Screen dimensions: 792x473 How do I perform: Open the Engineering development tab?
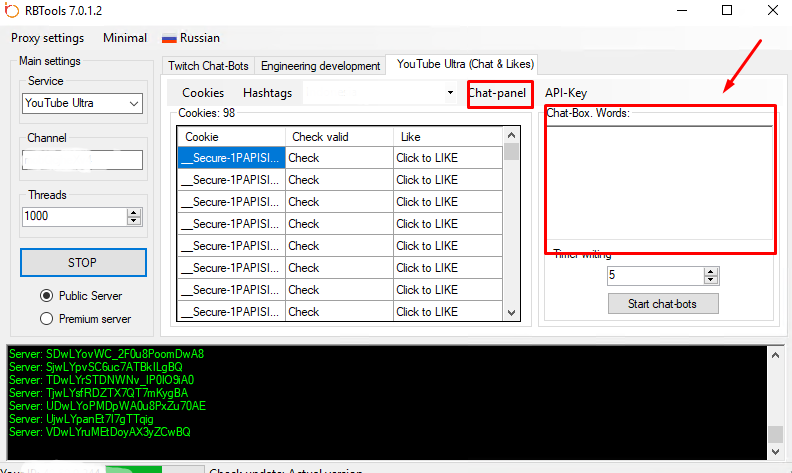tap(320, 65)
